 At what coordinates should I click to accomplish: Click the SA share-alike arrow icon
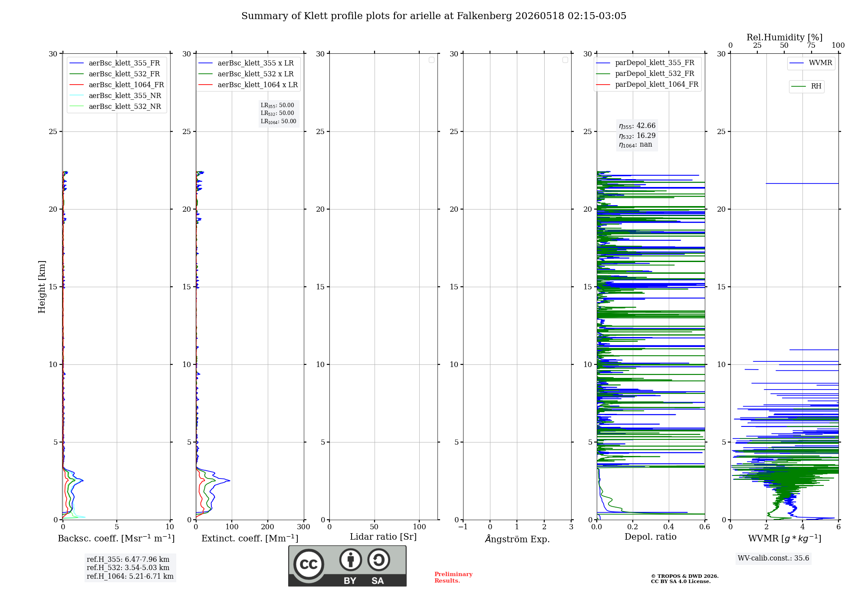[x=378, y=560]
